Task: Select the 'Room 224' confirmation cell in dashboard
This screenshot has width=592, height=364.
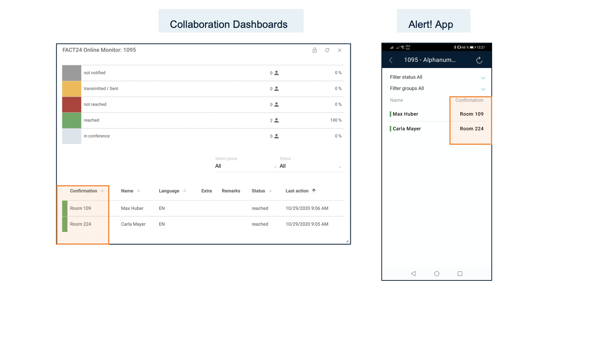Action: [80, 224]
